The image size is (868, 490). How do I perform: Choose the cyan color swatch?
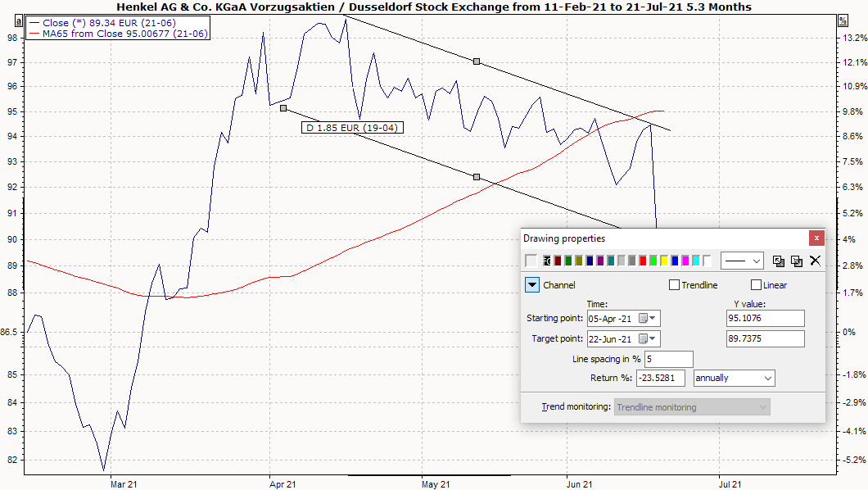click(695, 261)
